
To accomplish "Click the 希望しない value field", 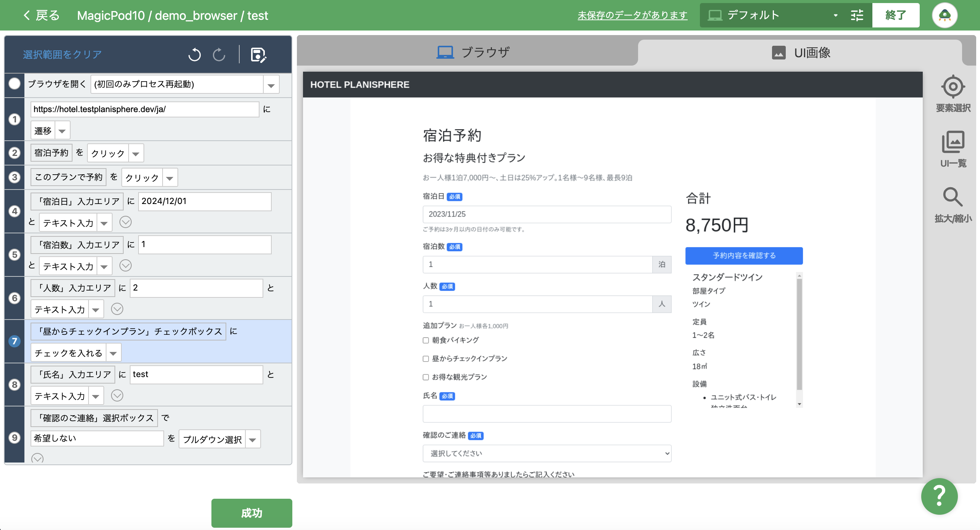I will point(97,438).
